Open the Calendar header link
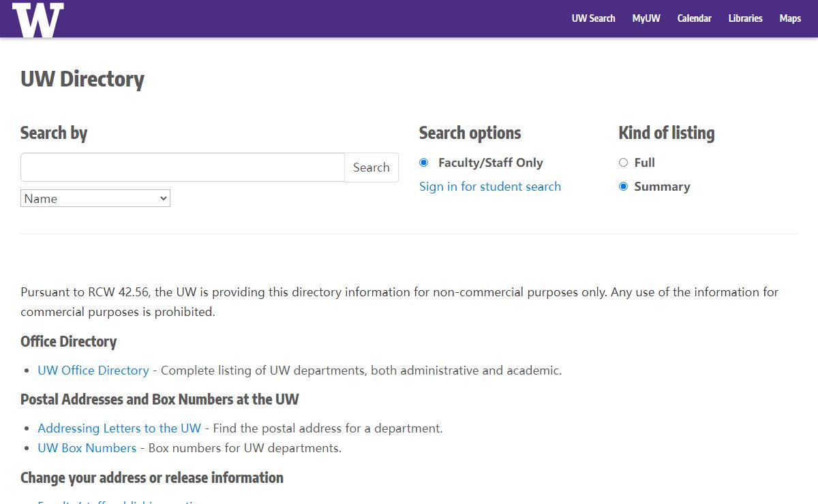The height and width of the screenshot is (504, 818). pyautogui.click(x=694, y=18)
